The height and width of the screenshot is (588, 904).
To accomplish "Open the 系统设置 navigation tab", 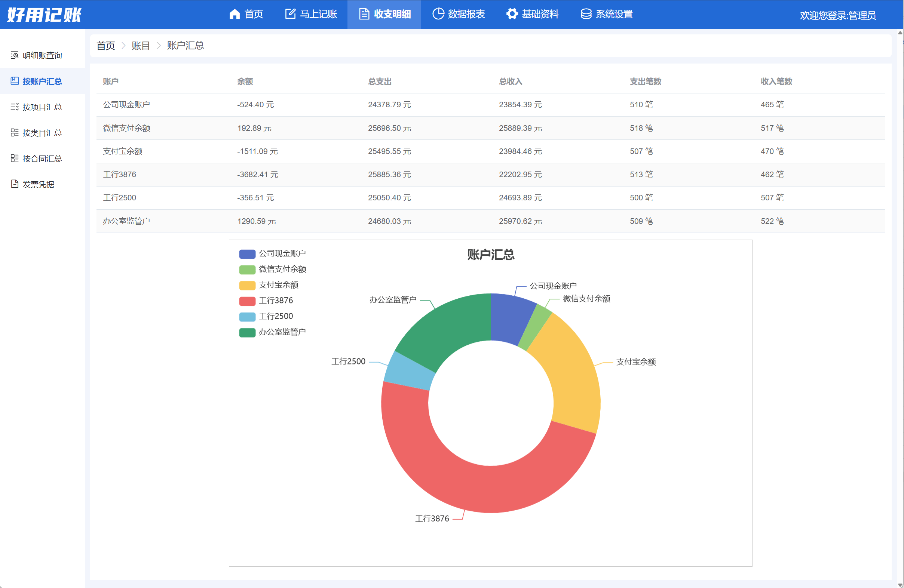I will coord(607,15).
